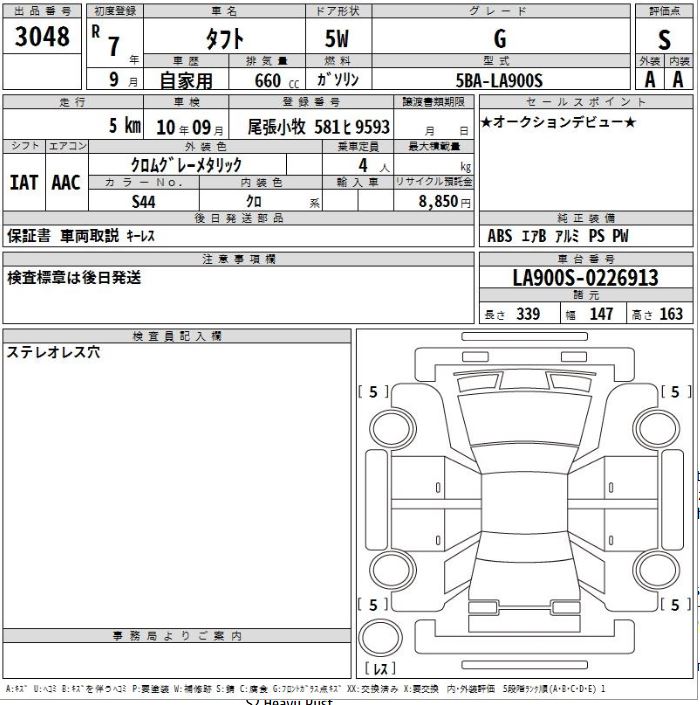Select the registration year R 7
Viewport: 700px width, 705px height.
tap(106, 40)
